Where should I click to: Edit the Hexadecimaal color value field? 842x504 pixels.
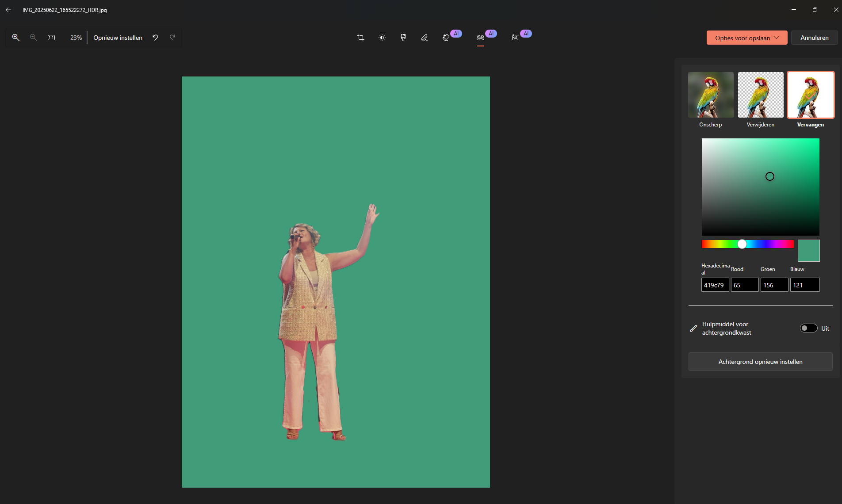coord(715,285)
